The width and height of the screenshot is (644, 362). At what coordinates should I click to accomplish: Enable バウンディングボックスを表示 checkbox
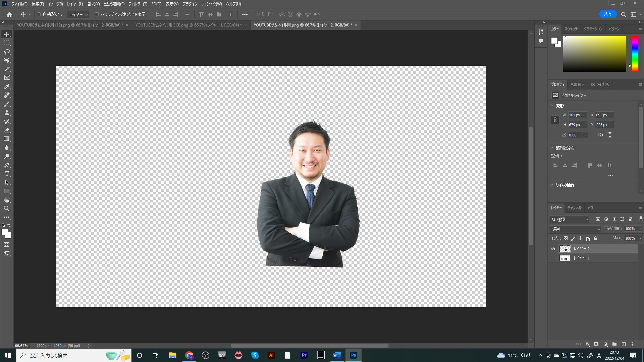97,14
